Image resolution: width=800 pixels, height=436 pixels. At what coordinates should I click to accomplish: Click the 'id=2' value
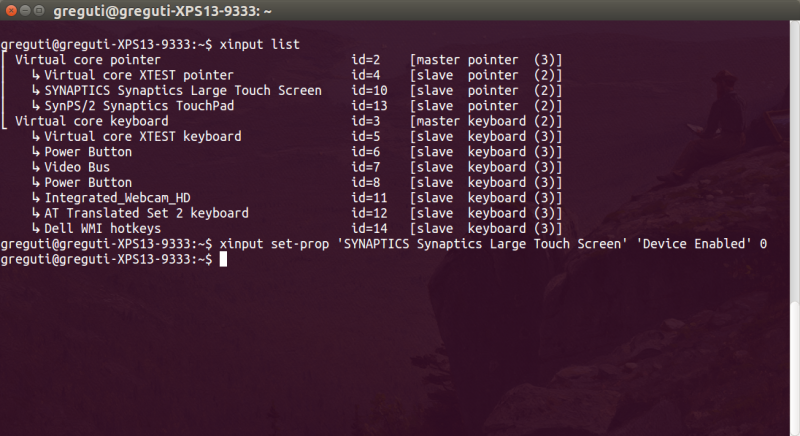coord(366,60)
